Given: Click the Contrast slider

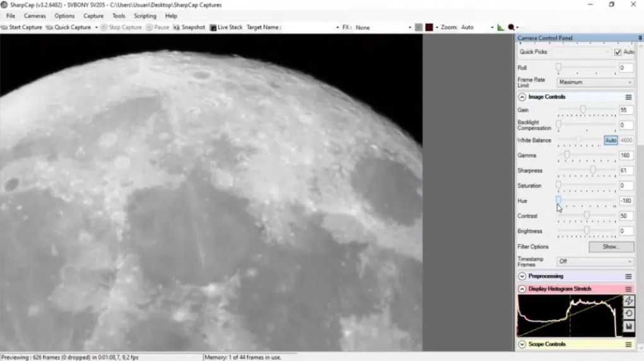Looking at the screenshot, I should [x=587, y=216].
